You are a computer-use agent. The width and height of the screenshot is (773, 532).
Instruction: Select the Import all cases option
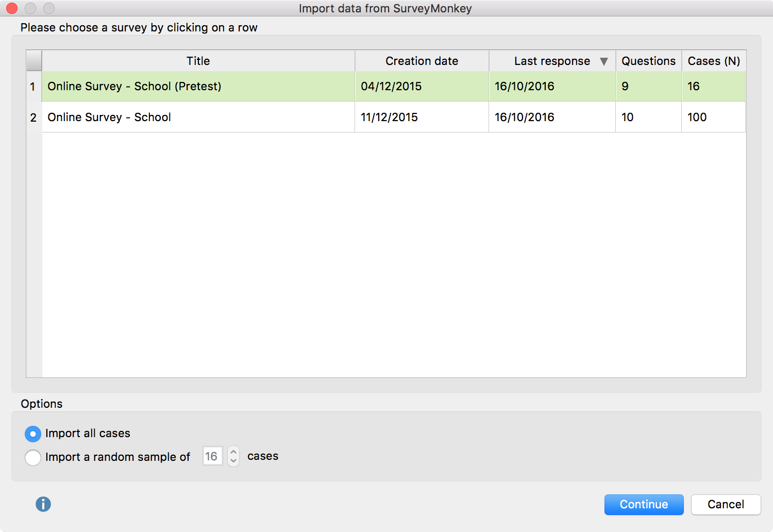tap(33, 434)
